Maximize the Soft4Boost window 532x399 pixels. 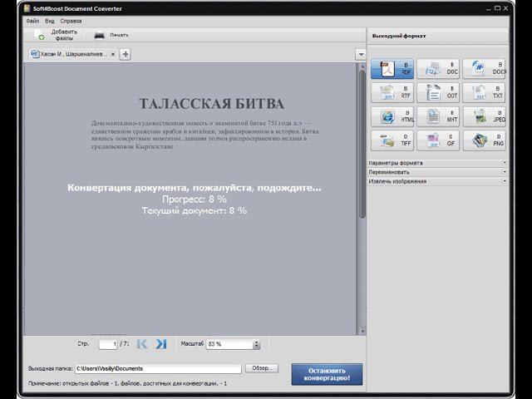[497, 8]
